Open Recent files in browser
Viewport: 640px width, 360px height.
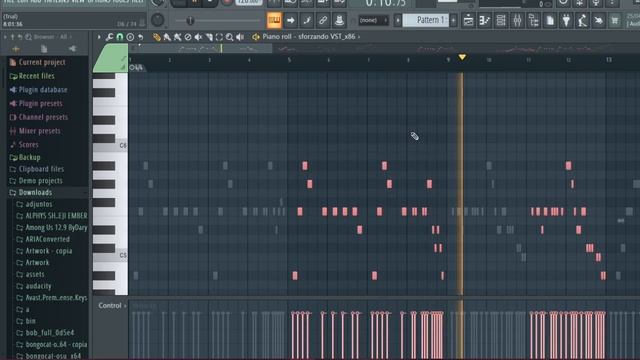coord(36,76)
